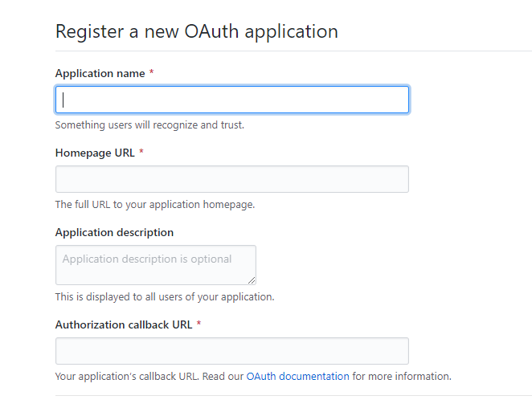Click the 'for more information' text
The image size is (532, 404).
[402, 376]
